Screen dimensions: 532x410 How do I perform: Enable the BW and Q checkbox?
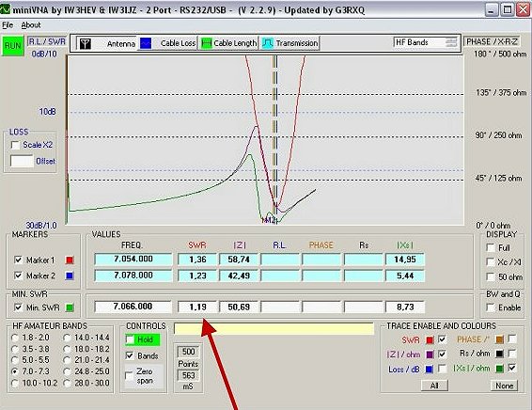491,307
